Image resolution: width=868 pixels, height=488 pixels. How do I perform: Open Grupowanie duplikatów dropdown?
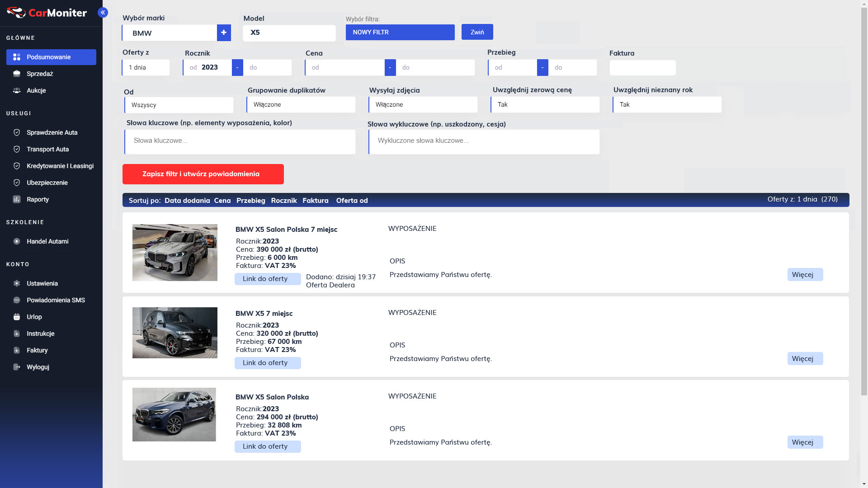[301, 104]
